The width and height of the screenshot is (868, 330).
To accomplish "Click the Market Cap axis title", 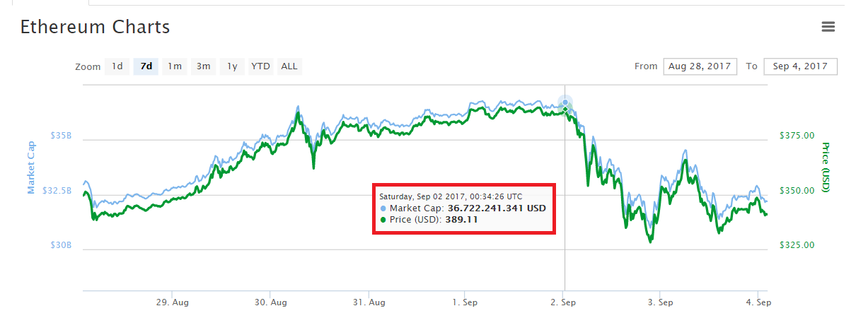I will (31, 166).
